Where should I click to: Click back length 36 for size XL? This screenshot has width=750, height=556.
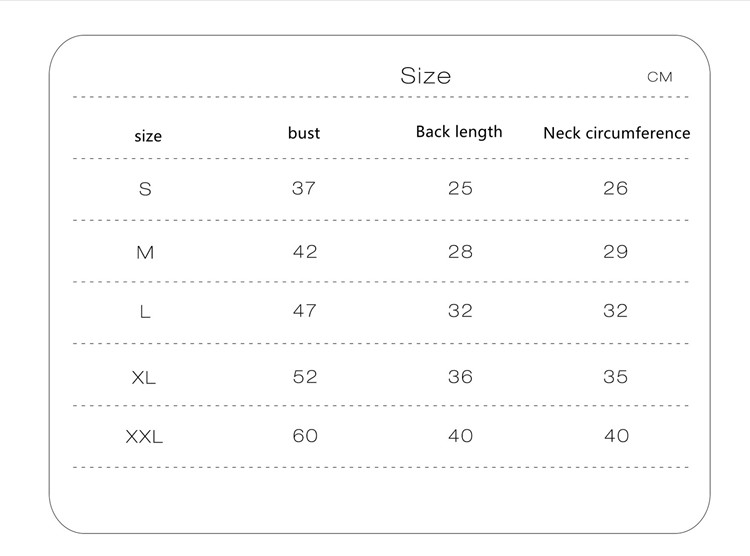(x=460, y=377)
